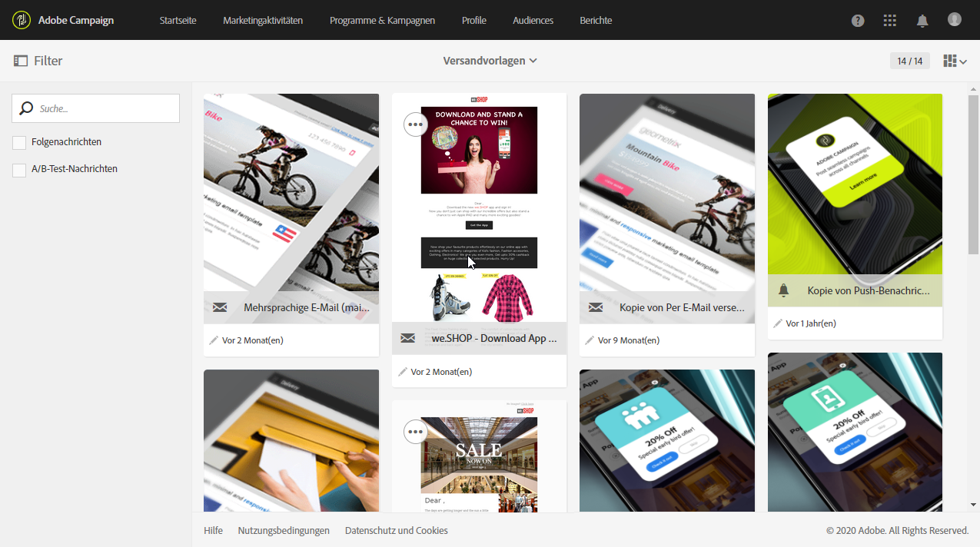Open more options on the SALE template card
The height and width of the screenshot is (547, 980).
(415, 432)
